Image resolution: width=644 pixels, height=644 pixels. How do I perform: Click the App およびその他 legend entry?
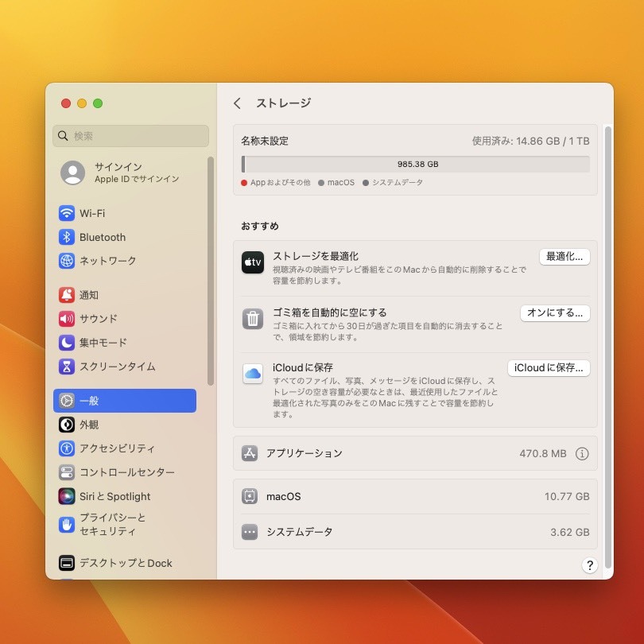point(276,182)
